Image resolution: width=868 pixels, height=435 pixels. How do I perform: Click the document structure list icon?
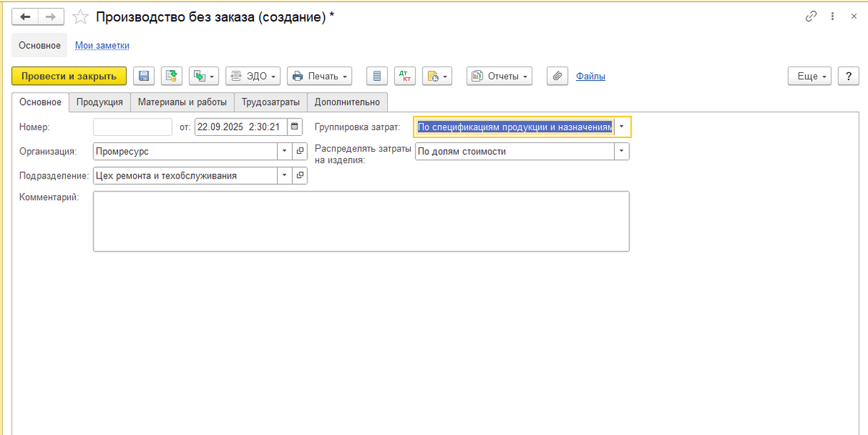[377, 76]
